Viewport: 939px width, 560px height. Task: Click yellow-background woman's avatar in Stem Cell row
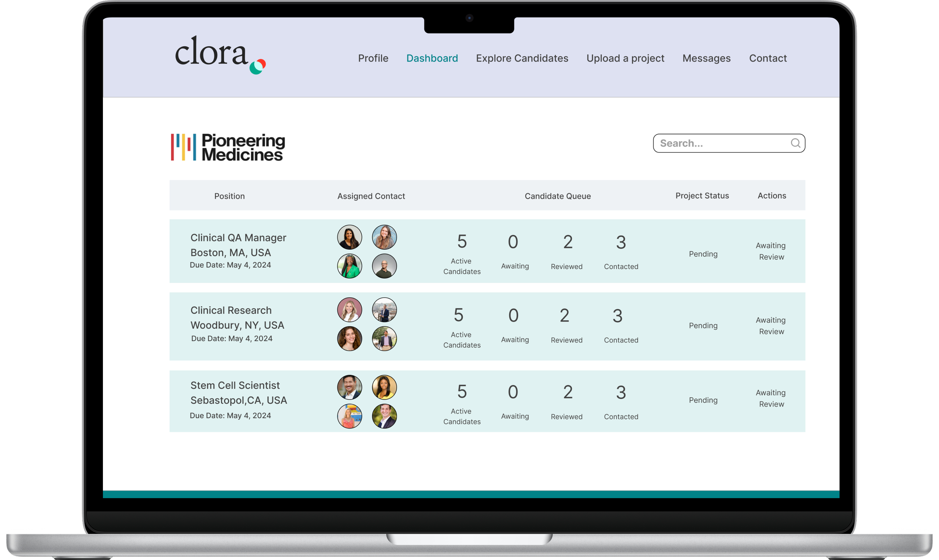pyautogui.click(x=384, y=387)
